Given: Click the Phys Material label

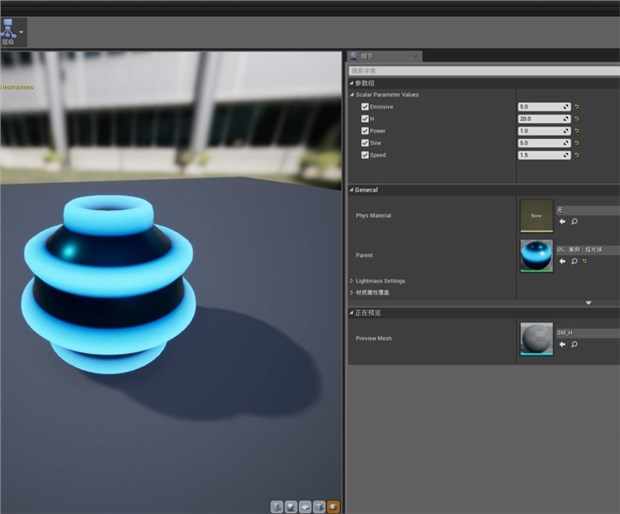Looking at the screenshot, I should [x=373, y=215].
